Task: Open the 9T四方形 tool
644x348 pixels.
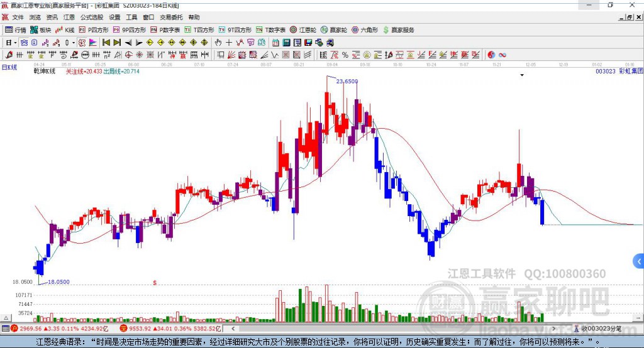Action: coord(235,30)
